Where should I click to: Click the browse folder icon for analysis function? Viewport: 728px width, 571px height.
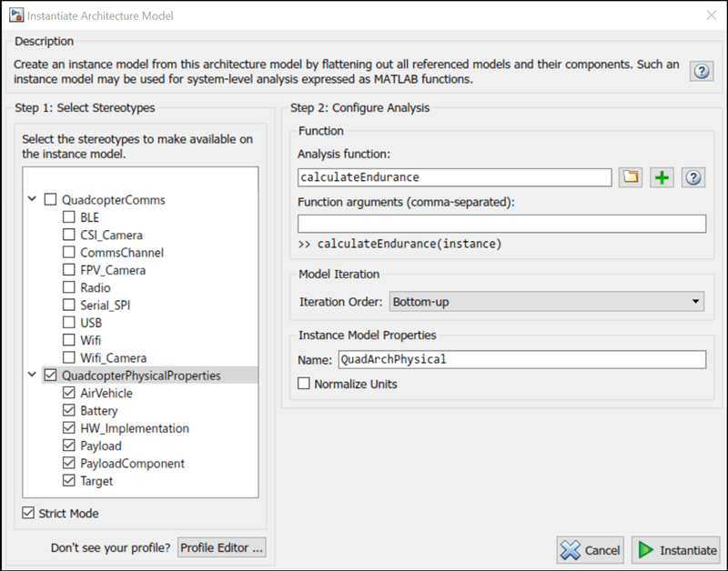pyautogui.click(x=631, y=177)
